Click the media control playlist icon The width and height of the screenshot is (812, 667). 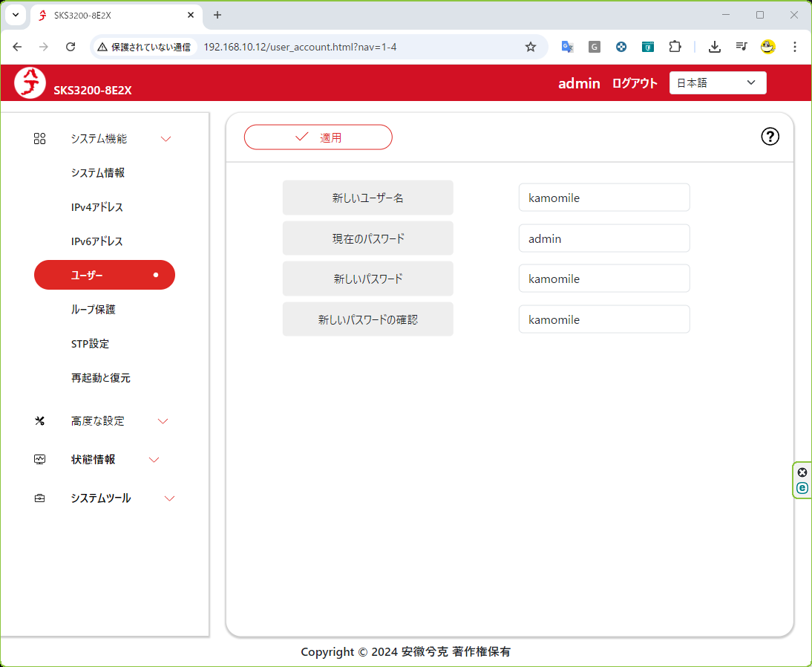pyautogui.click(x=741, y=47)
